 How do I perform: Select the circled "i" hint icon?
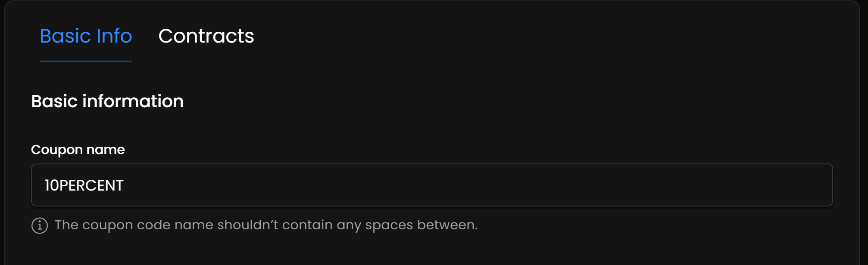(x=40, y=225)
